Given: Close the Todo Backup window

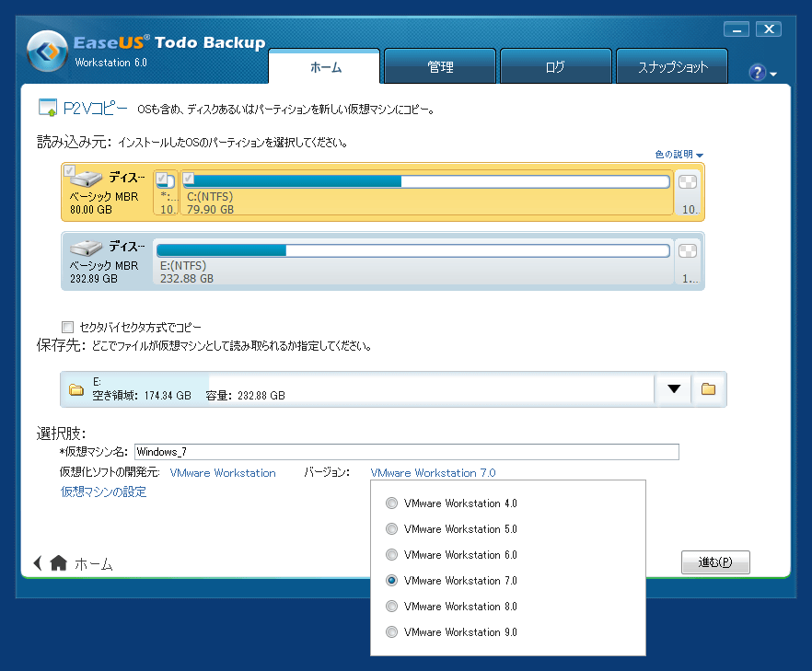Looking at the screenshot, I should 769,29.
